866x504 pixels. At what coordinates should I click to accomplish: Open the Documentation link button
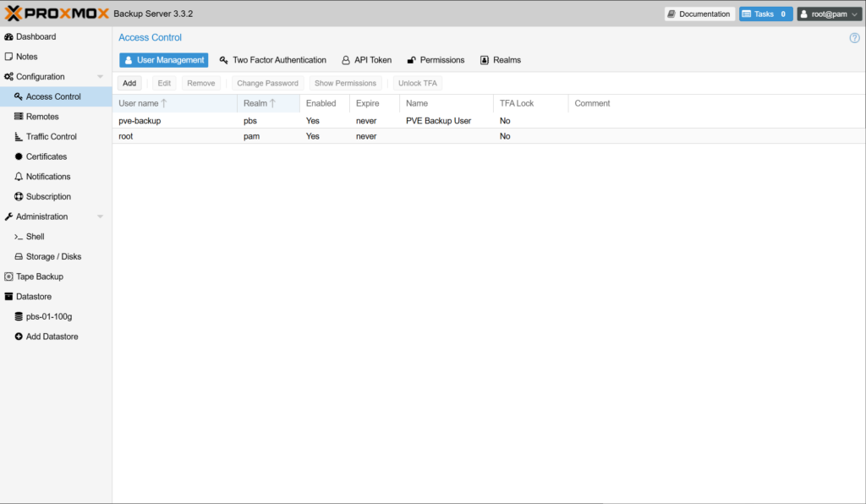tap(699, 14)
